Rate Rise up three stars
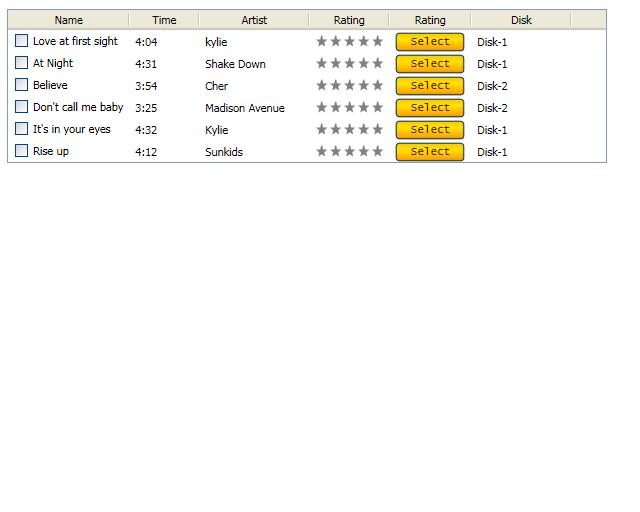The height and width of the screenshot is (512, 640). 350,151
